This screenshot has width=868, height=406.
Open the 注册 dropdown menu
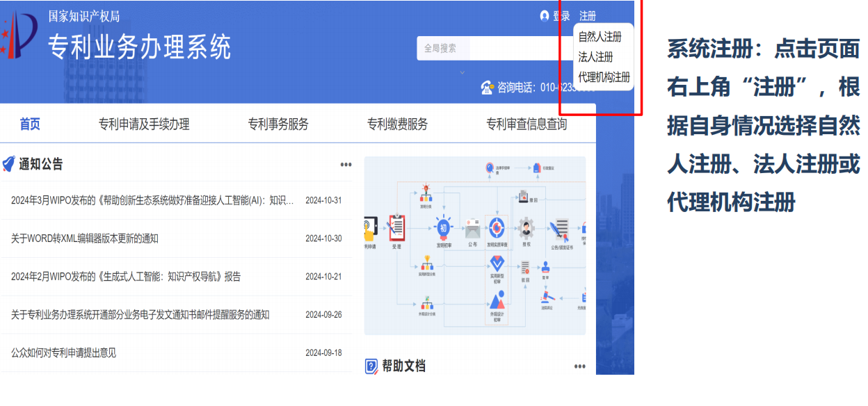(x=588, y=16)
